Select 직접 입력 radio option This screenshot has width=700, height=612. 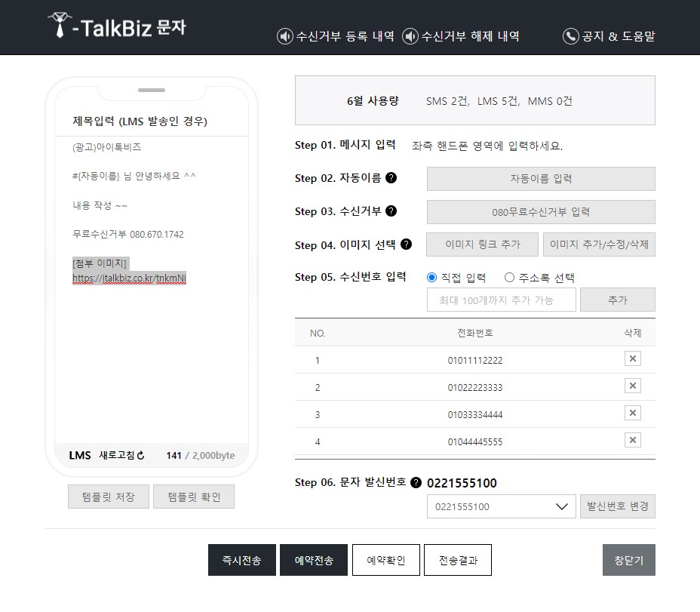click(431, 278)
